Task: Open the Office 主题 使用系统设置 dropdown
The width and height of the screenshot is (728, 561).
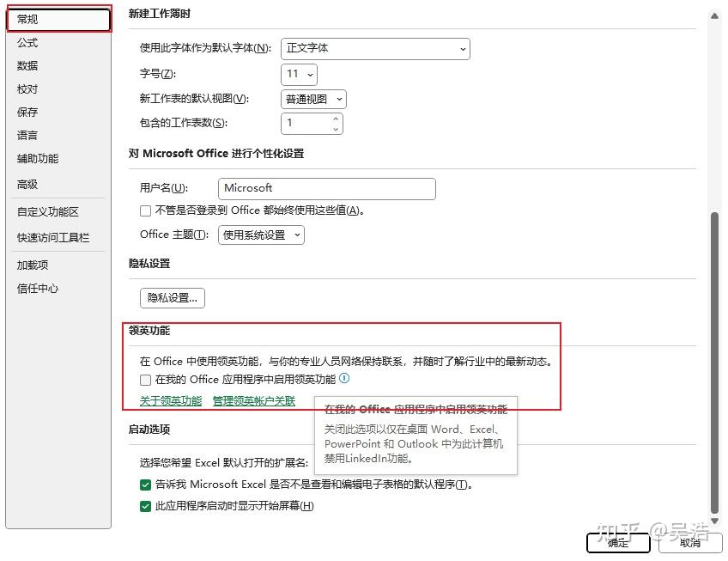Action: (261, 235)
